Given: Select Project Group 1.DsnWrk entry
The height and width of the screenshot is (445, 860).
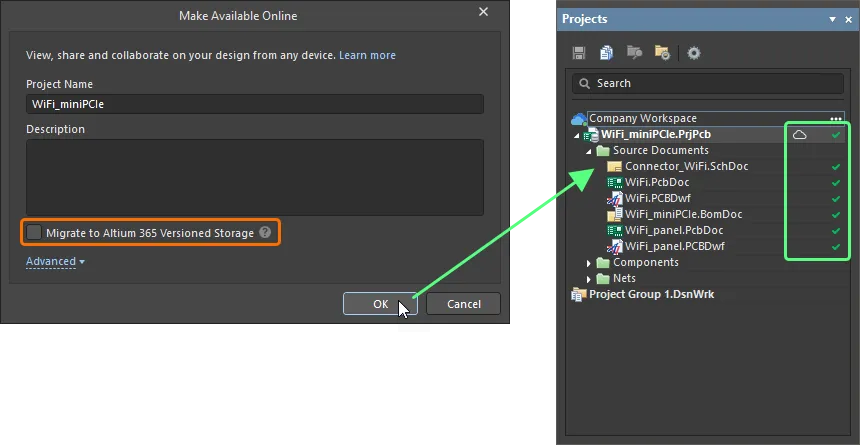Looking at the screenshot, I should [652, 295].
